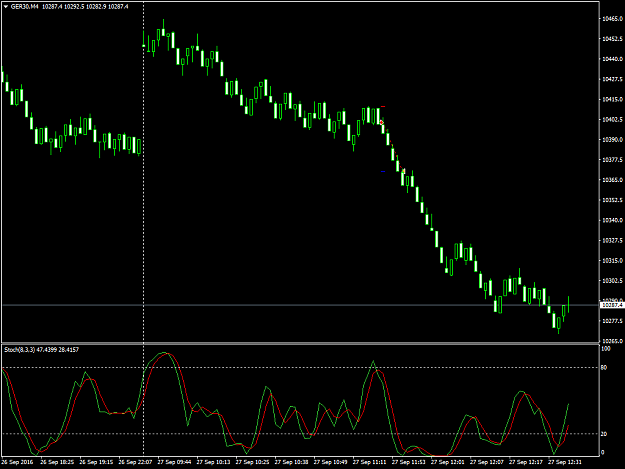Click price scale value 10327.5

(613, 241)
